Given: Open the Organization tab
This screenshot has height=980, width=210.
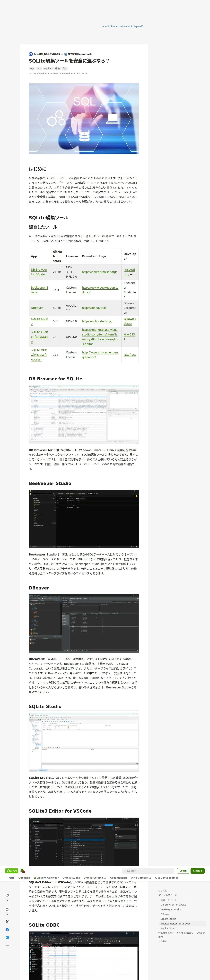Looking at the screenshot, I should [119, 878].
